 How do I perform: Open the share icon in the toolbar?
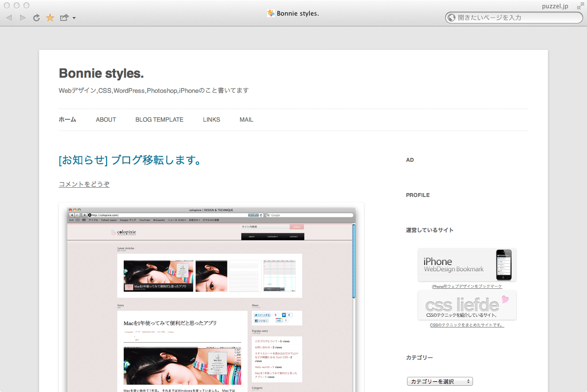pos(64,18)
